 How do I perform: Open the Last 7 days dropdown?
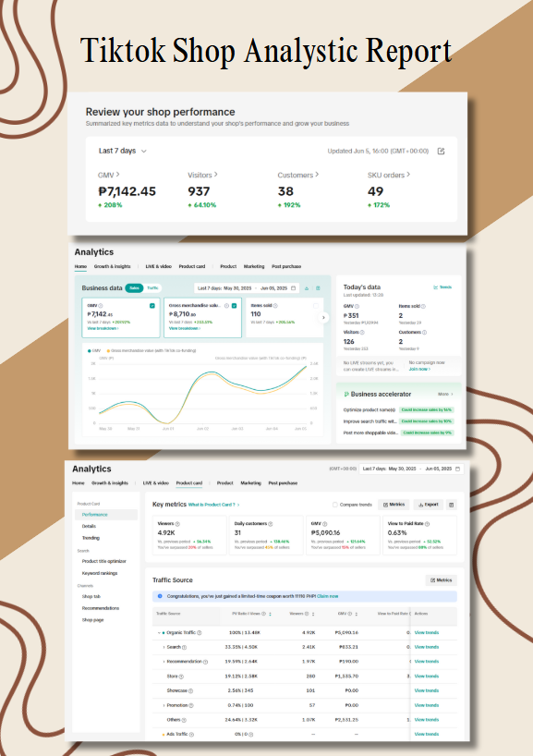pyautogui.click(x=123, y=151)
